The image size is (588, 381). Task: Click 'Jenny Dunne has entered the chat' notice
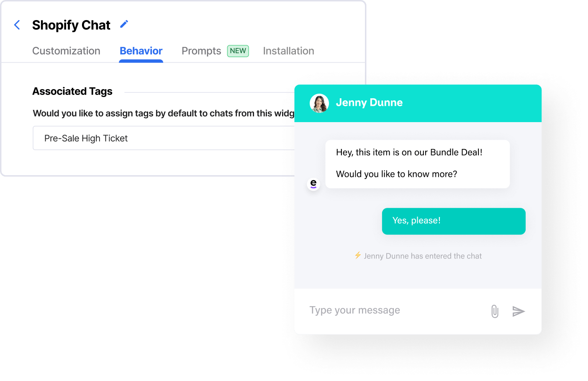point(423,256)
